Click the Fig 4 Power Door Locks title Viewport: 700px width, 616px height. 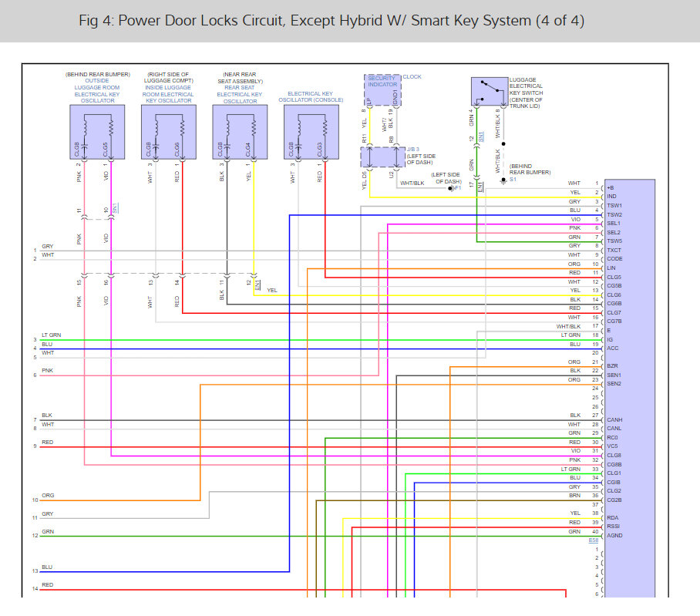coord(331,21)
